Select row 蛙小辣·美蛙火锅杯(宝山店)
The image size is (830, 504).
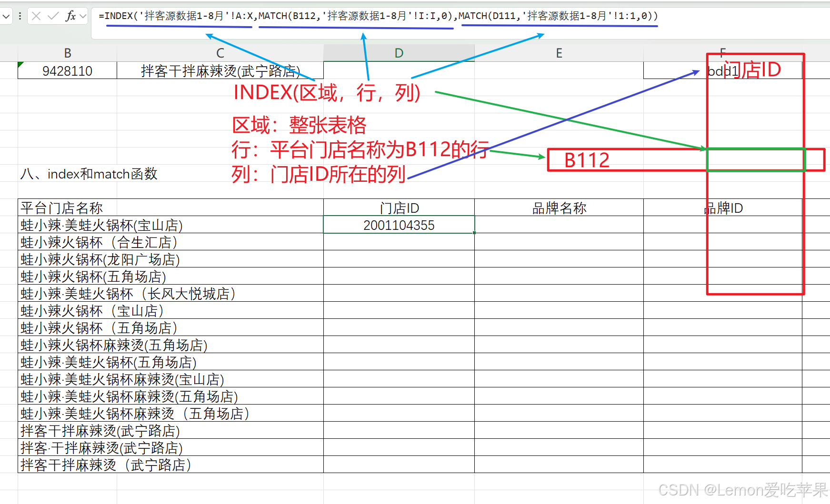(170, 225)
